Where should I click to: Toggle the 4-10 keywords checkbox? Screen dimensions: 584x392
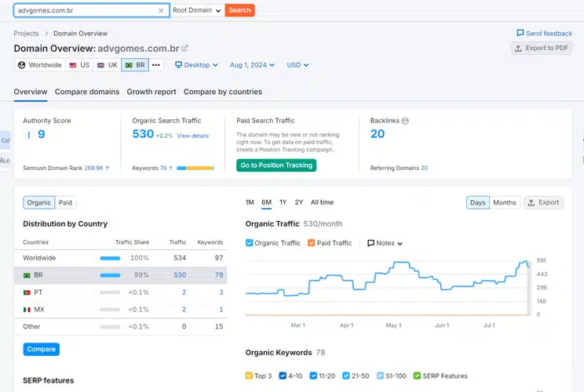pos(283,376)
